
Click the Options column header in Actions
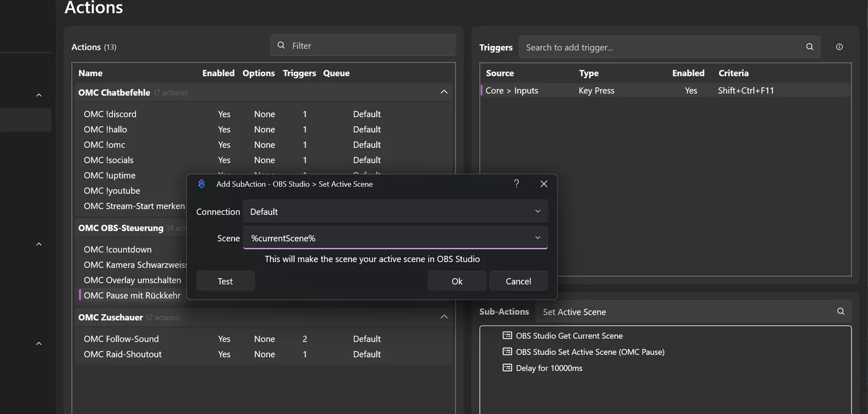pyautogui.click(x=259, y=73)
